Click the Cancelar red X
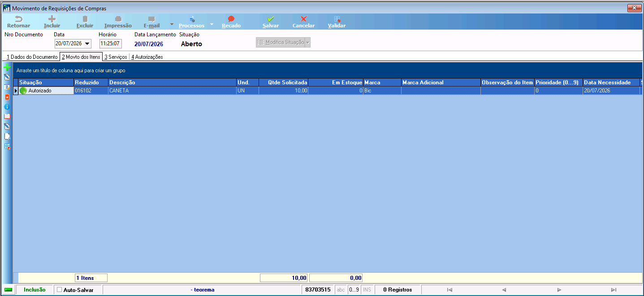Screen dimensions: 644x296 point(303,19)
